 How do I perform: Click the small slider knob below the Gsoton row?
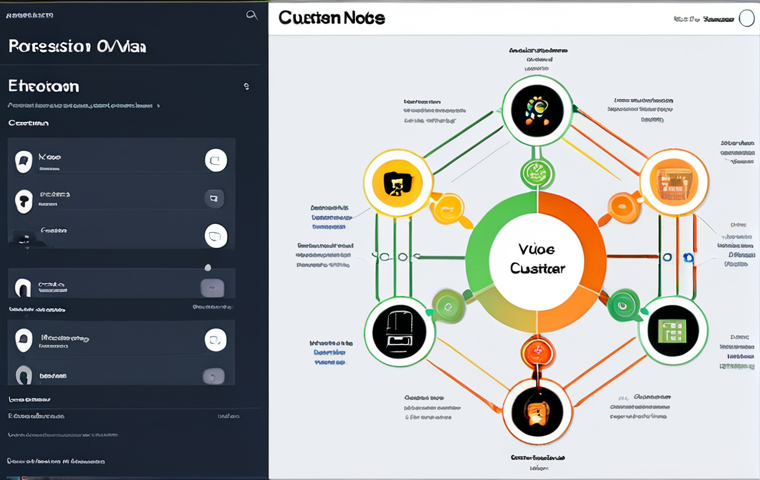pos(208,267)
